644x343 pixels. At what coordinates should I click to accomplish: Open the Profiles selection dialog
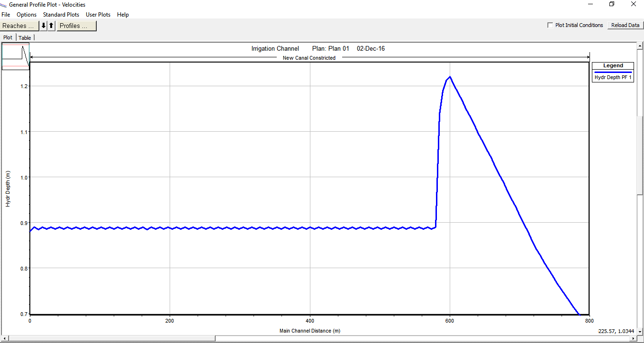tap(75, 26)
